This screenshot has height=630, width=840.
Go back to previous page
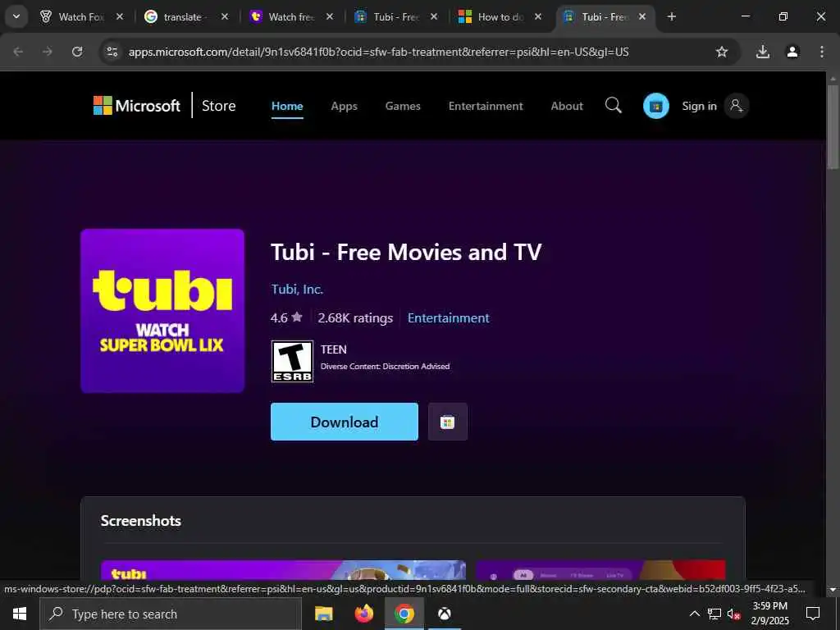18,52
